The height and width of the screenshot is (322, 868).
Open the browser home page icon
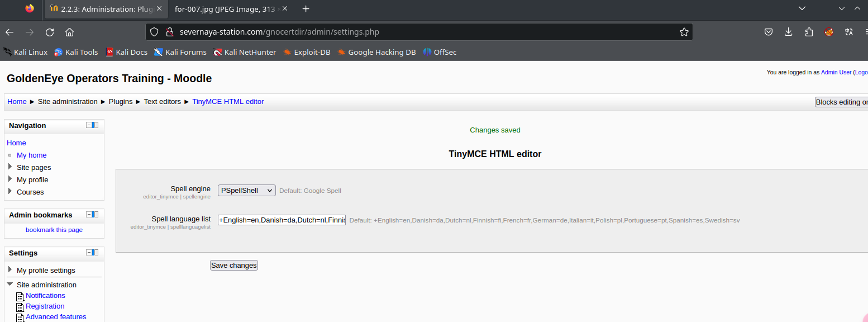tap(69, 32)
